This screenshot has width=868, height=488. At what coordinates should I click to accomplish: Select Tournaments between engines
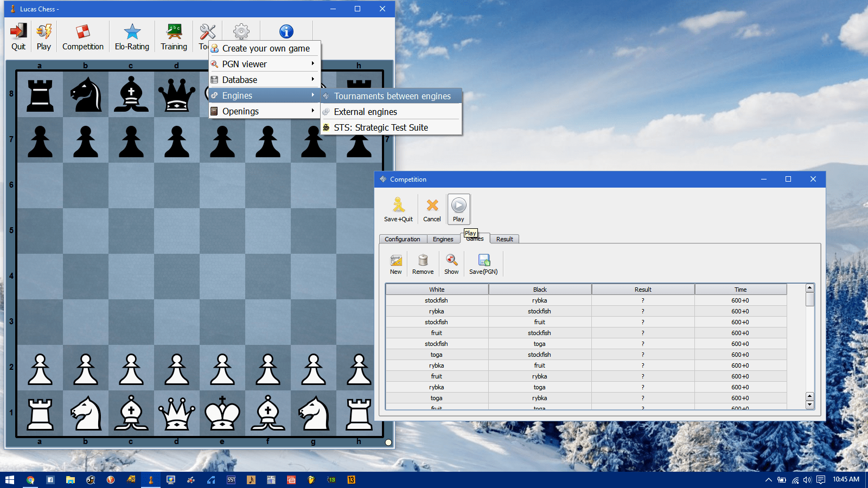(391, 96)
